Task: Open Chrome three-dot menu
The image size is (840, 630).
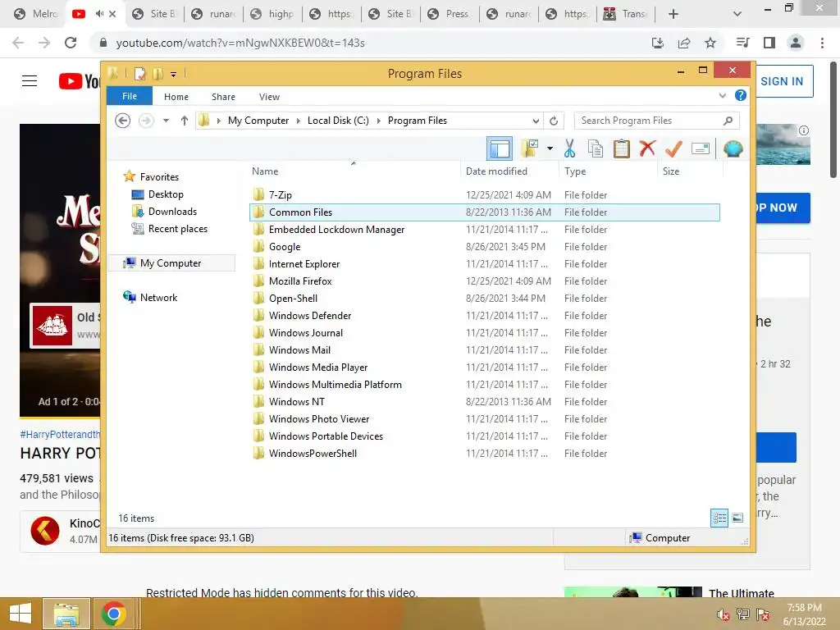Action: click(x=822, y=43)
